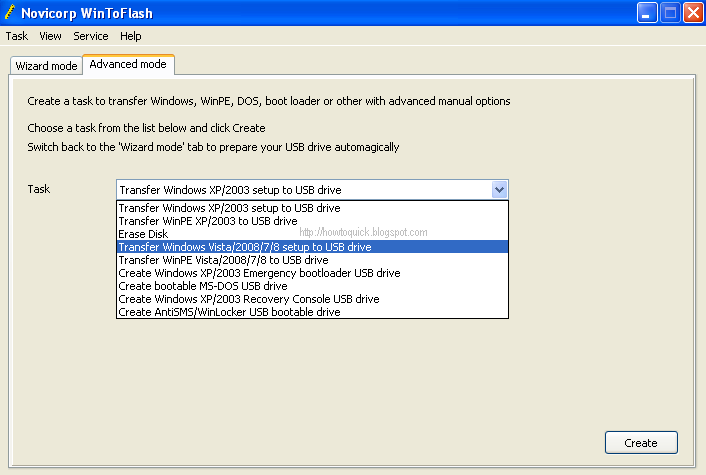Select Create bootable MS-DOS USB drive
The image size is (706, 475).
(x=312, y=286)
